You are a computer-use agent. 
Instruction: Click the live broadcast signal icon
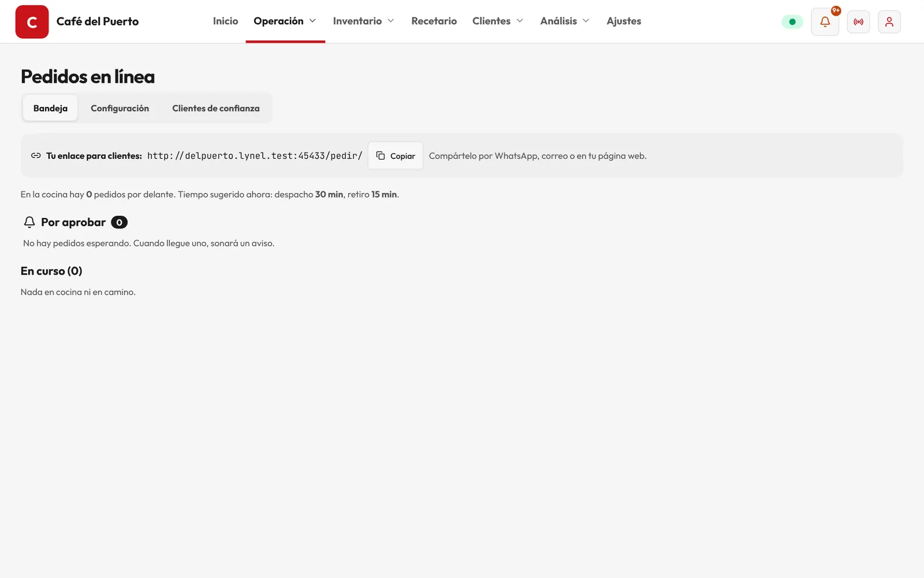coord(859,22)
